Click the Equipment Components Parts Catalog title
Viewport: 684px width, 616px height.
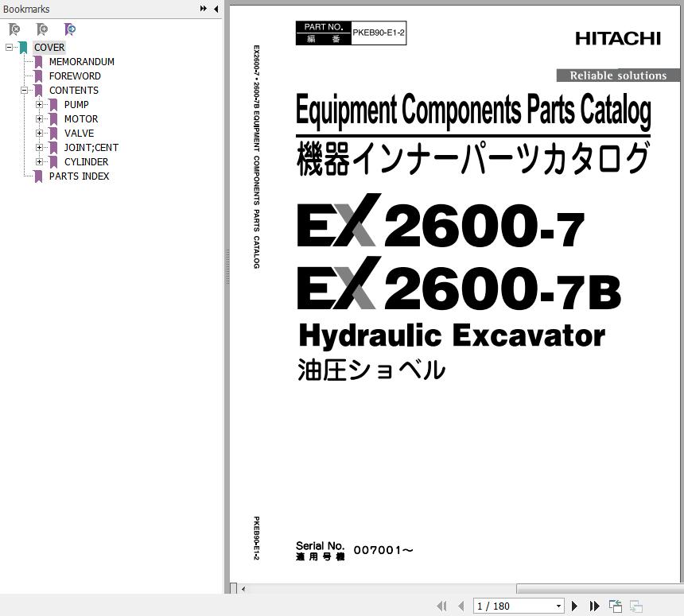(x=473, y=110)
